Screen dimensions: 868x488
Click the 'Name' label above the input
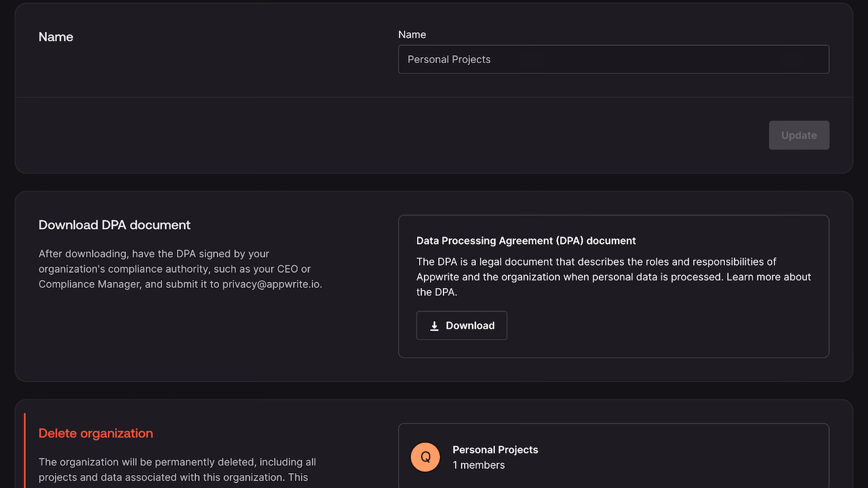(412, 35)
